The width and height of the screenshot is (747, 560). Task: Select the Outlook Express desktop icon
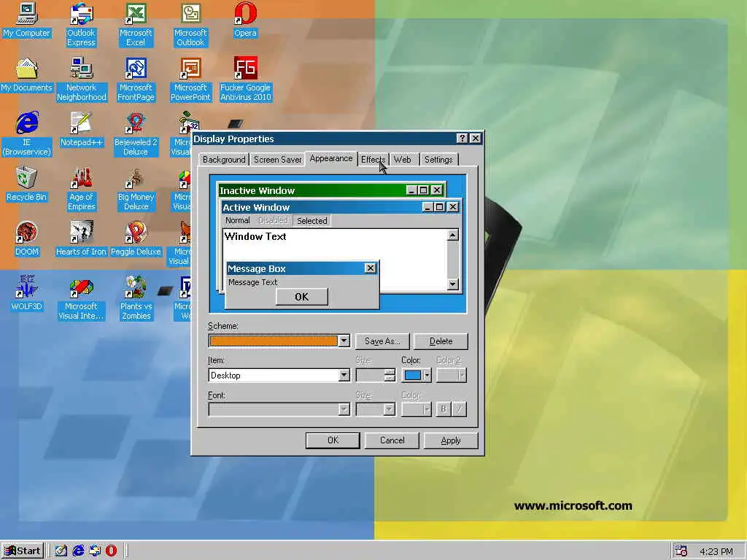[x=81, y=25]
